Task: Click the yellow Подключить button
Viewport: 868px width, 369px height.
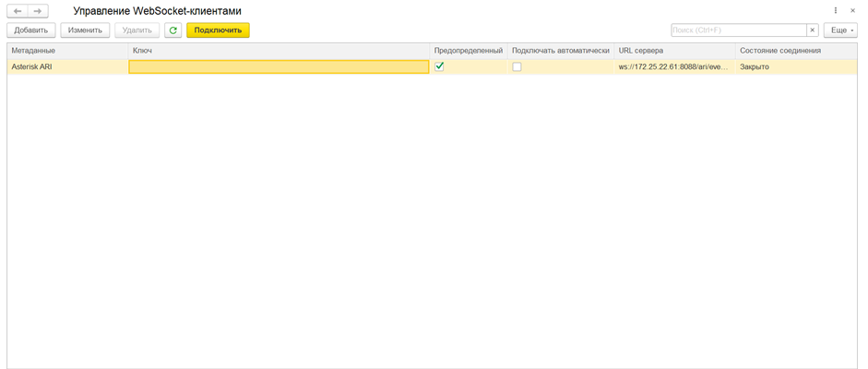Action: 218,30
